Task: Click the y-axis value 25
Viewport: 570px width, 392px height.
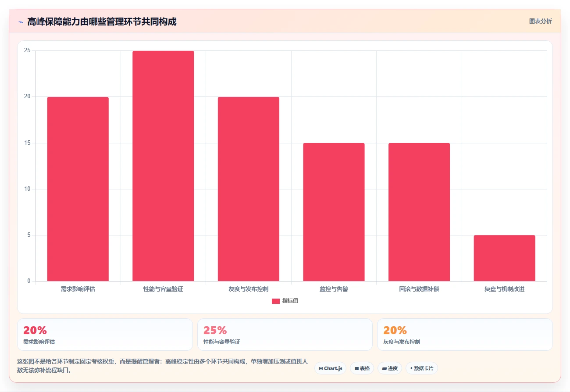Action: tap(27, 50)
